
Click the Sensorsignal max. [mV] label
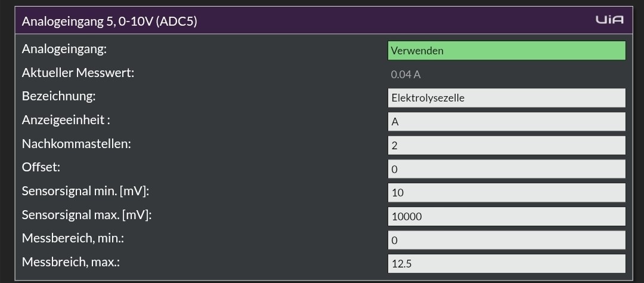[x=86, y=215]
